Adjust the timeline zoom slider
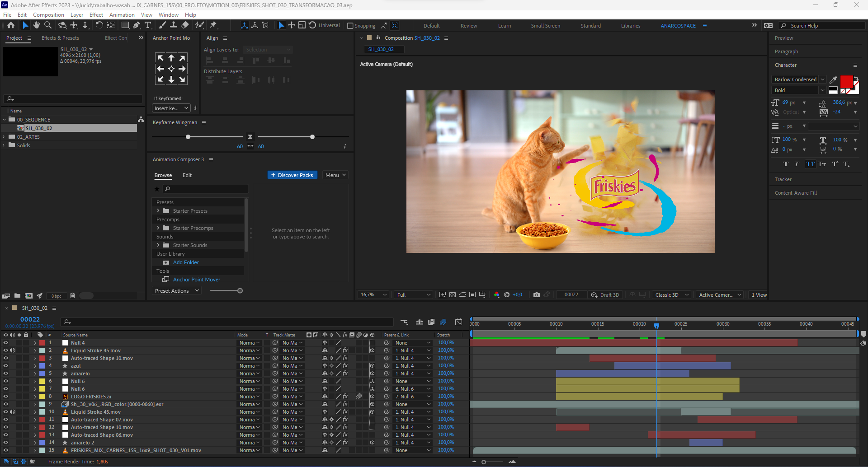This screenshot has width=868, height=467. coord(484,462)
